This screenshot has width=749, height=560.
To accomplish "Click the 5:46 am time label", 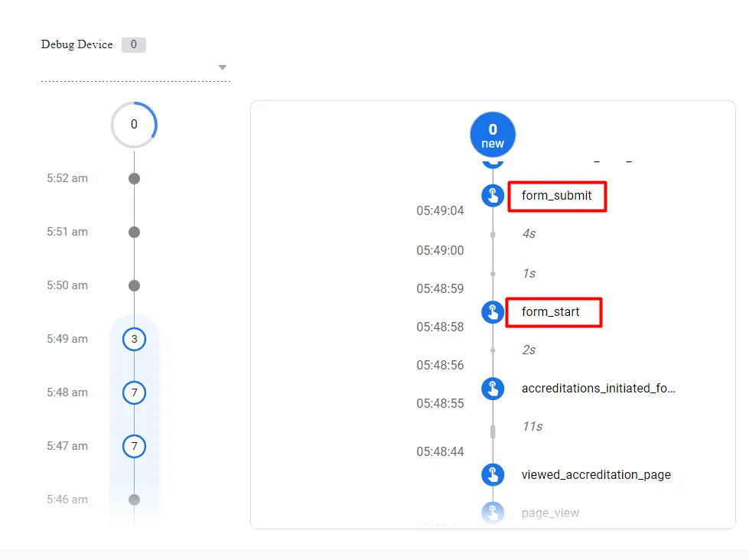I will tap(67, 500).
